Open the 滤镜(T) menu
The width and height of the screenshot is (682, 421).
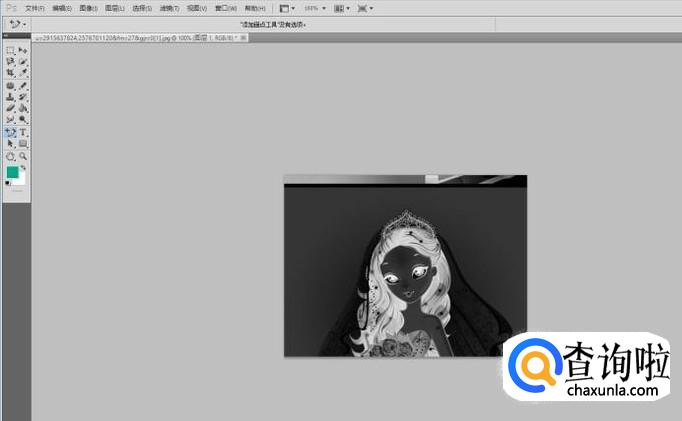pyautogui.click(x=169, y=8)
